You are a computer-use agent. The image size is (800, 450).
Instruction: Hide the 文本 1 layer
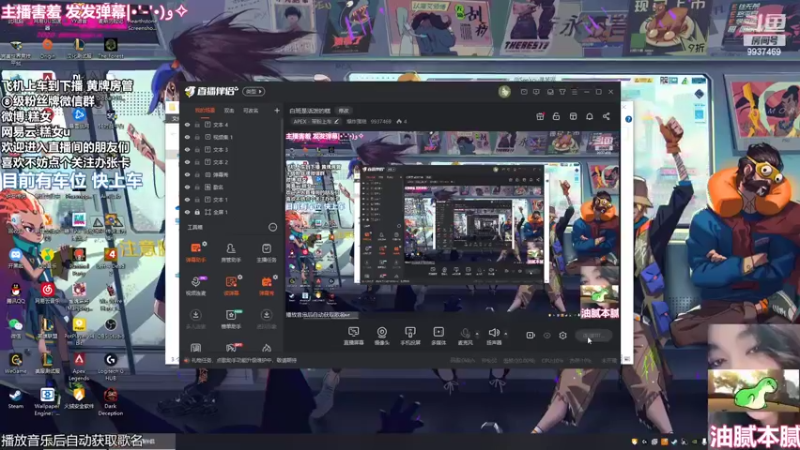tap(187, 199)
